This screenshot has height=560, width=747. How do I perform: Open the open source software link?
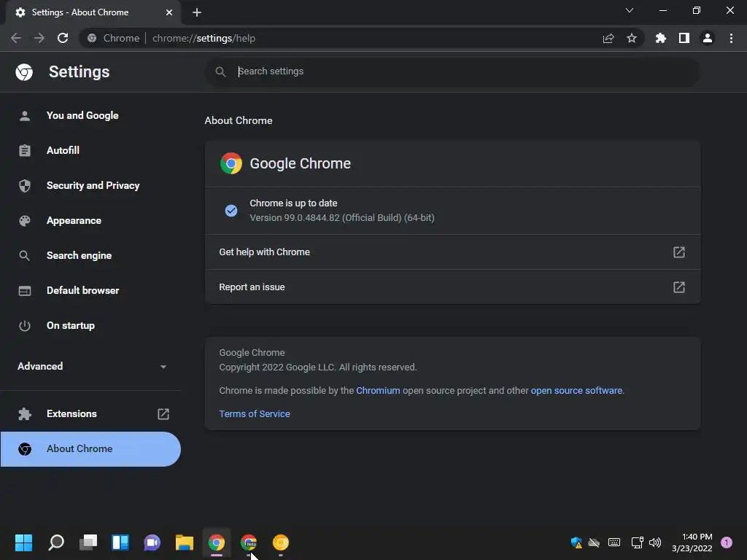pos(576,391)
